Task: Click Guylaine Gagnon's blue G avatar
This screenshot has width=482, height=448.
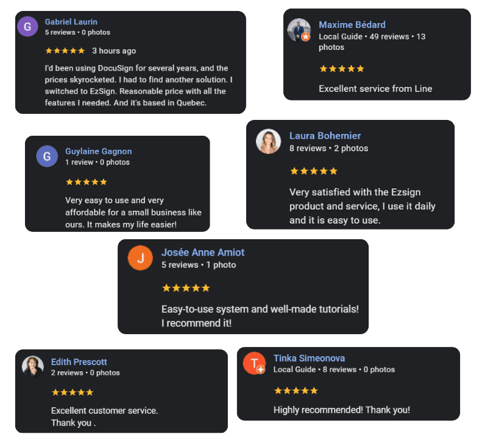Action: click(x=47, y=156)
